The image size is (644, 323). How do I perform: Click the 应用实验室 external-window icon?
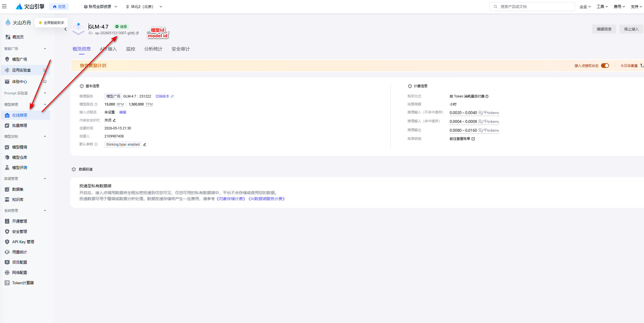pyautogui.click(x=45, y=70)
